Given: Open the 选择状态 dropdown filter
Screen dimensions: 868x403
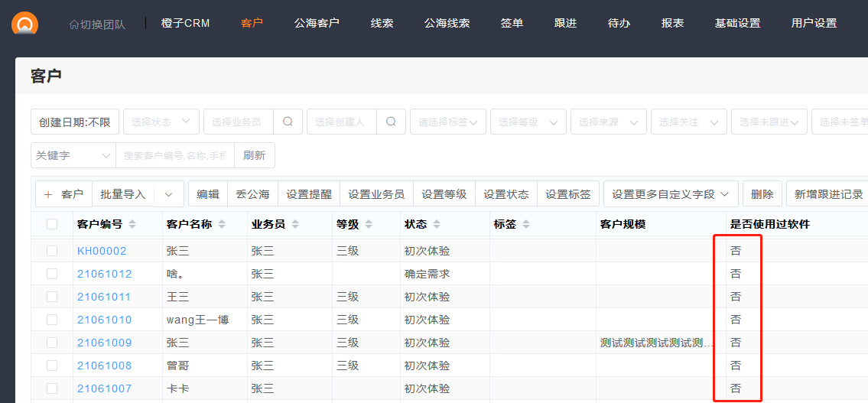Looking at the screenshot, I should [x=161, y=122].
